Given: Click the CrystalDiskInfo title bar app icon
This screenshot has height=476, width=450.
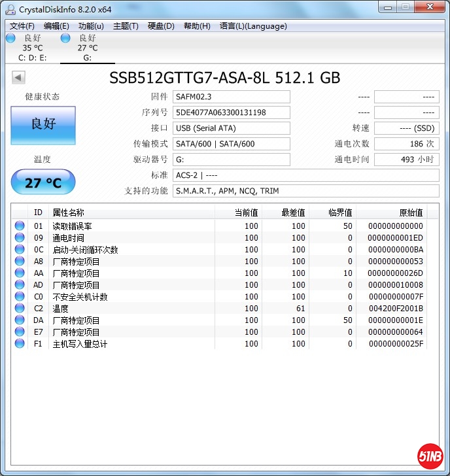Looking at the screenshot, I should coord(10,8).
